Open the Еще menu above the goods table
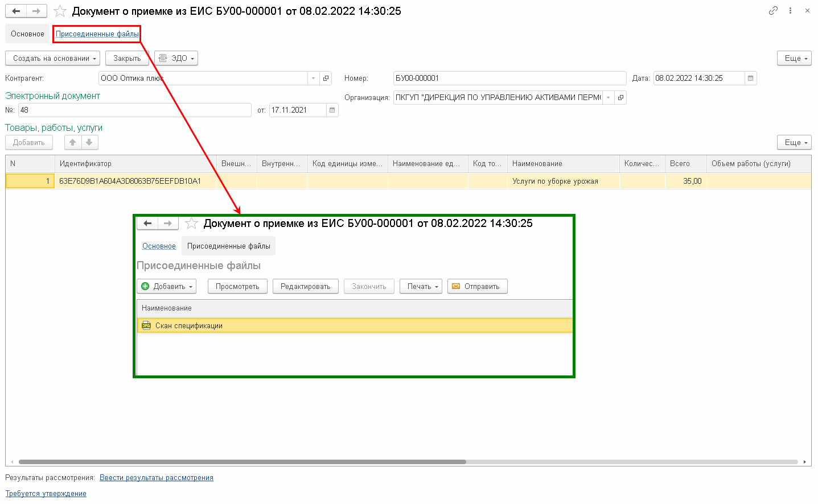 [x=794, y=142]
